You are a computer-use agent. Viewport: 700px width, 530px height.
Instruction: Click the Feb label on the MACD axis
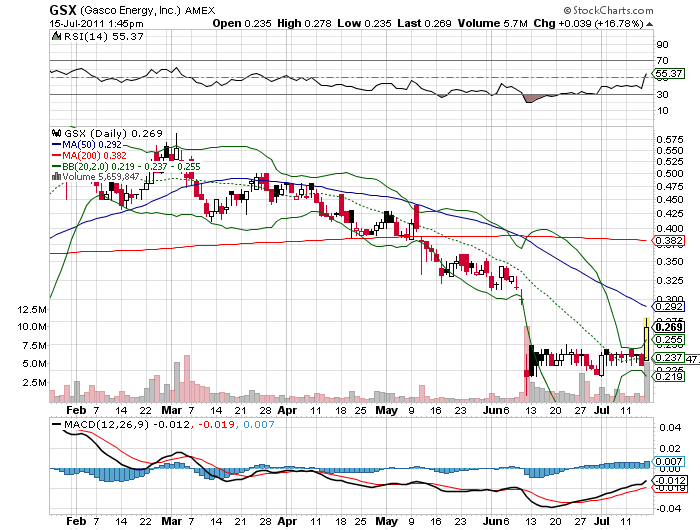pos(76,521)
